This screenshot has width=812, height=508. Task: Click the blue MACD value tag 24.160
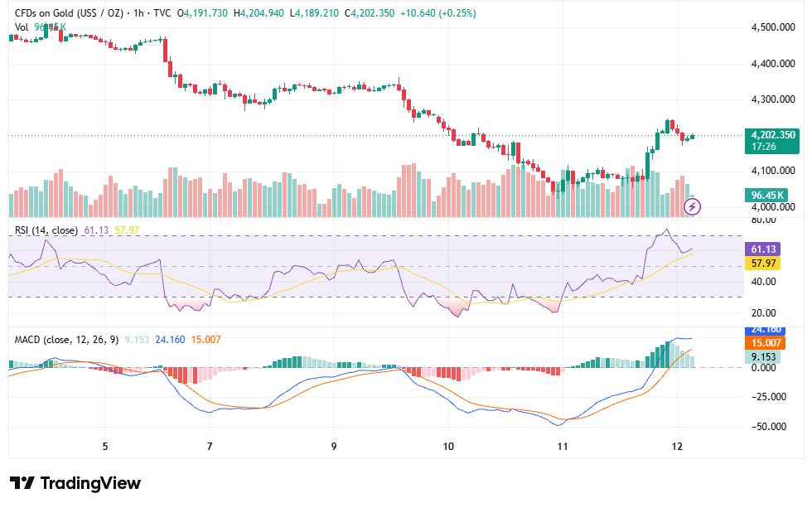click(765, 330)
